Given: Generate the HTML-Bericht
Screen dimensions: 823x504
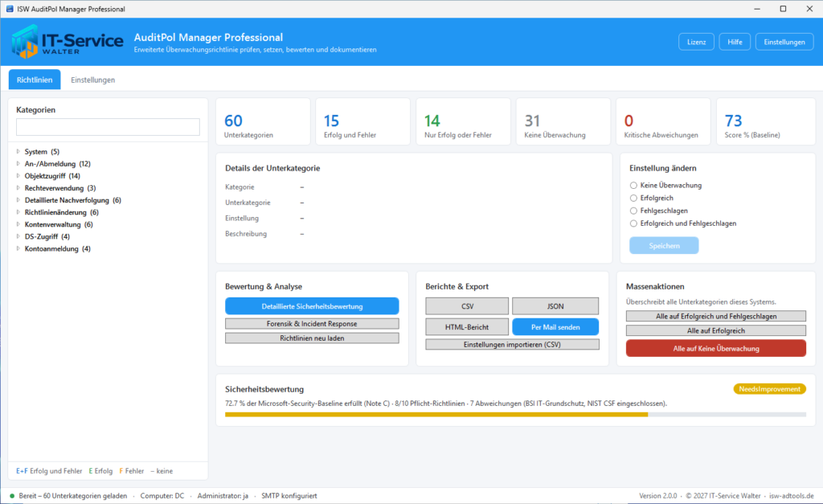Looking at the screenshot, I should click(467, 327).
